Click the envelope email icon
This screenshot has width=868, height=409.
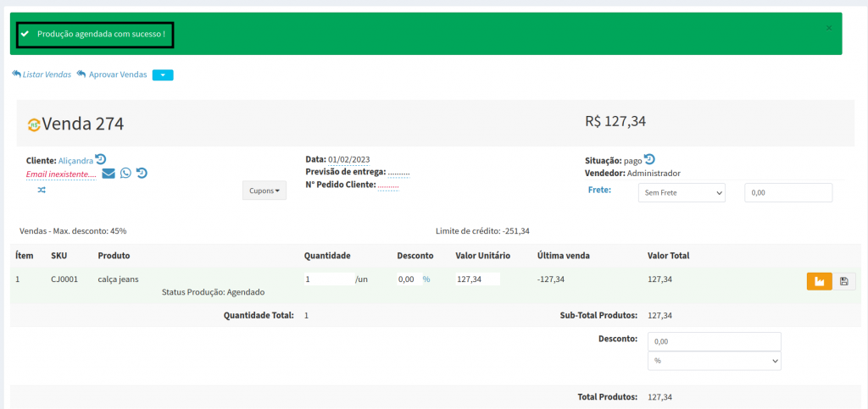pyautogui.click(x=108, y=174)
